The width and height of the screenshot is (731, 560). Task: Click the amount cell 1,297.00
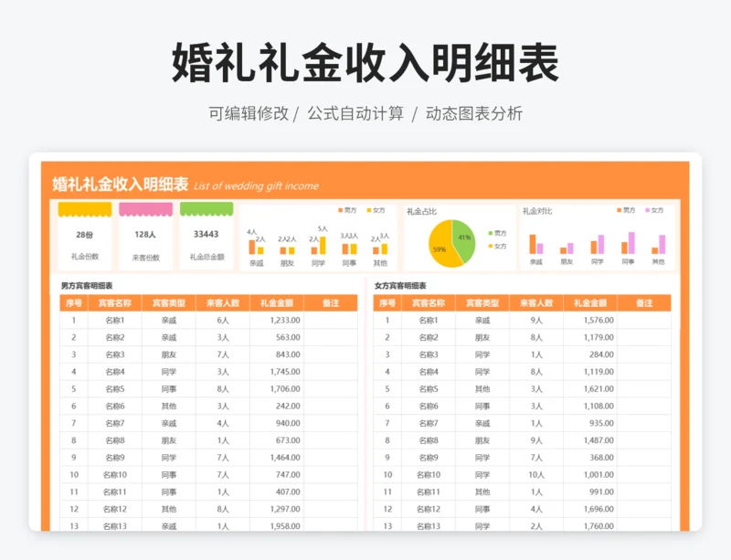[x=277, y=509]
